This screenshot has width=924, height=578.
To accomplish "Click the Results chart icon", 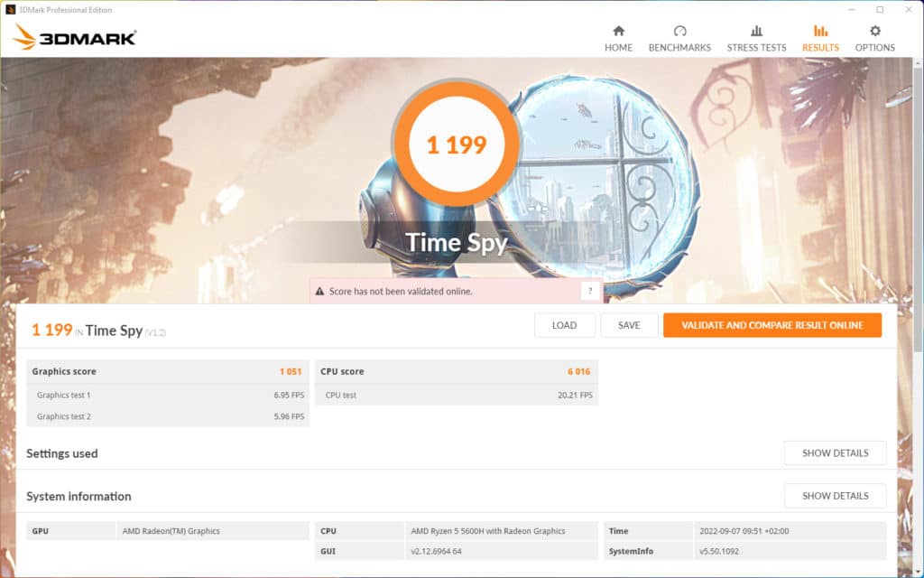I will pyautogui.click(x=820, y=31).
